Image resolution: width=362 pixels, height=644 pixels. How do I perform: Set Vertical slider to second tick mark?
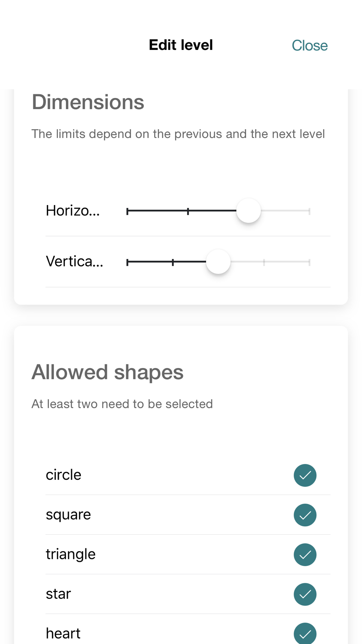tap(173, 262)
